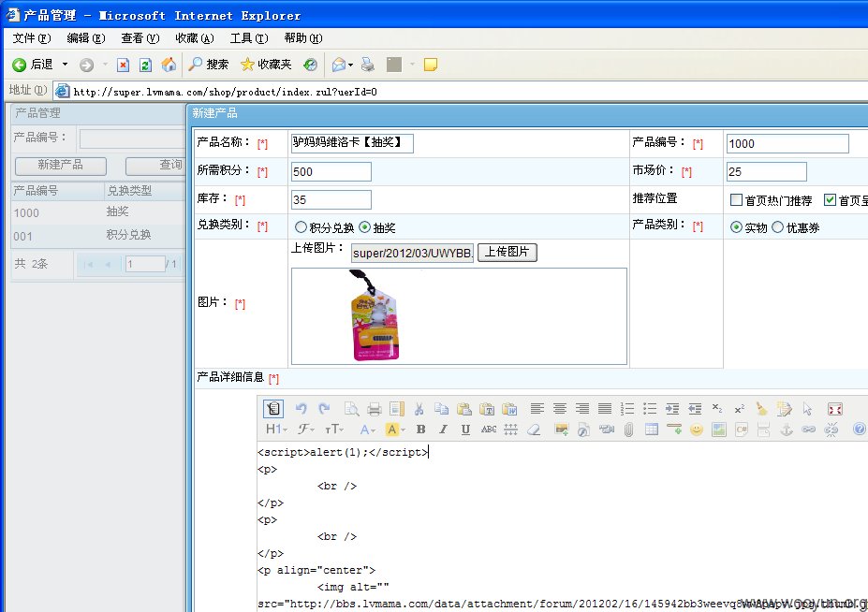Align text left in editor
This screenshot has height=612, width=868.
(x=537, y=409)
